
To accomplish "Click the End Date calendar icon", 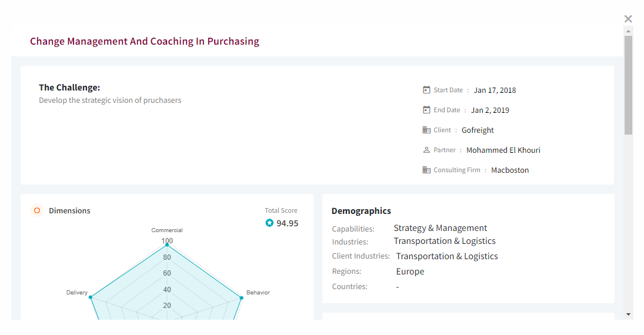I will [426, 110].
